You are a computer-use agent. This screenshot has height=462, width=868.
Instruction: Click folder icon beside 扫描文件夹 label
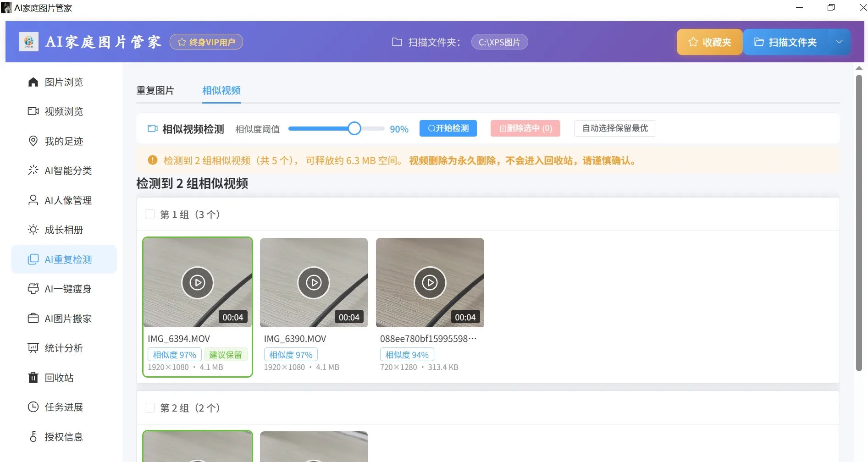click(x=397, y=42)
